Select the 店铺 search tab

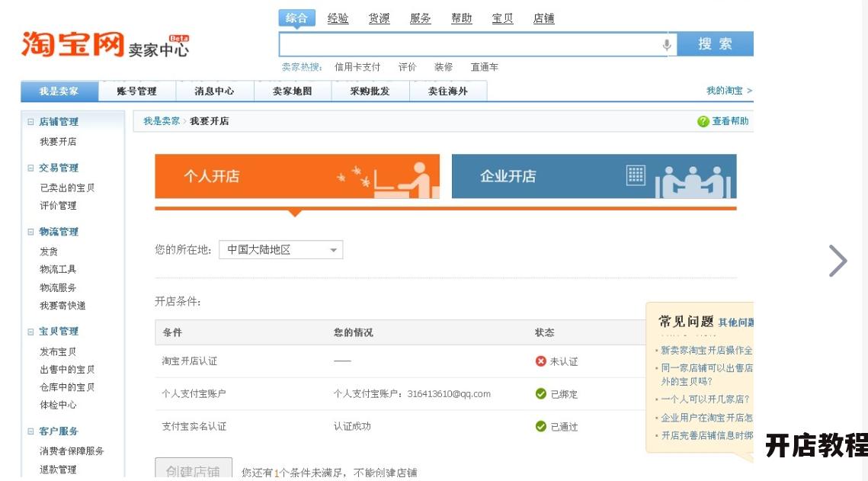pos(543,18)
